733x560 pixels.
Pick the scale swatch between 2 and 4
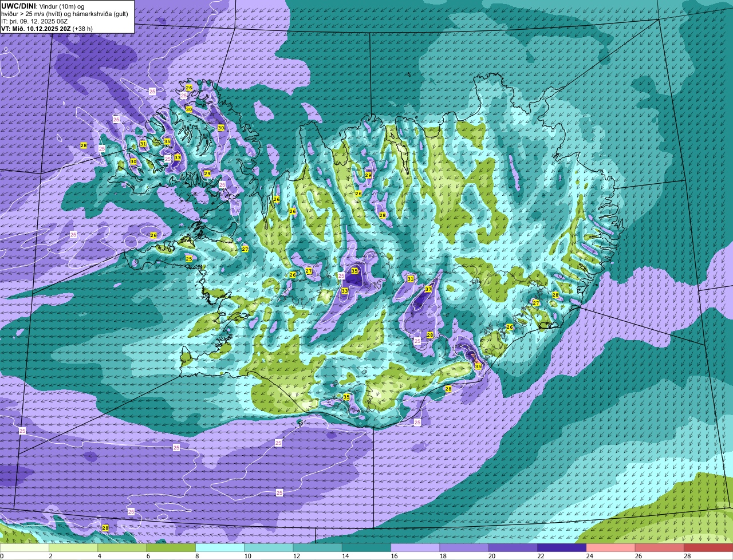[73, 548]
